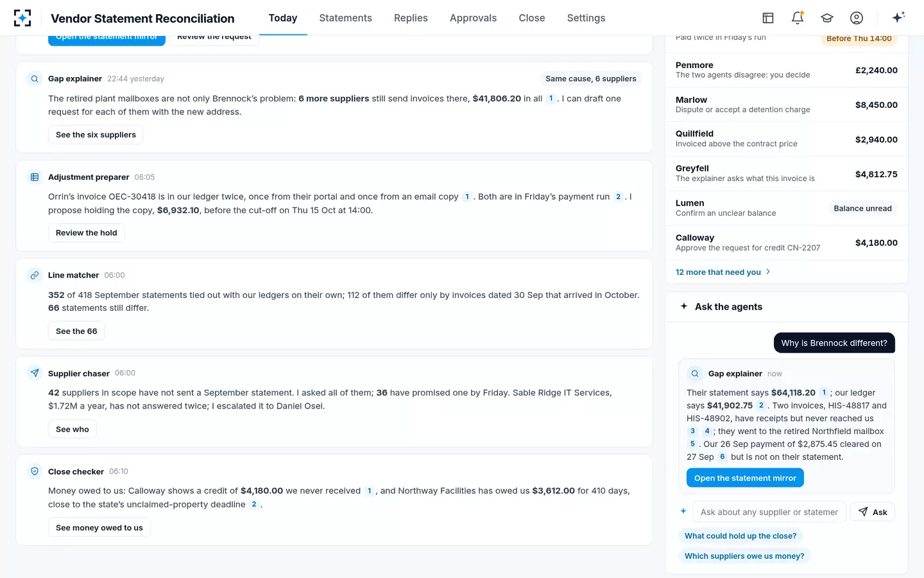Open the layout panel icon in the header
The image size is (924, 578).
pos(768,18)
